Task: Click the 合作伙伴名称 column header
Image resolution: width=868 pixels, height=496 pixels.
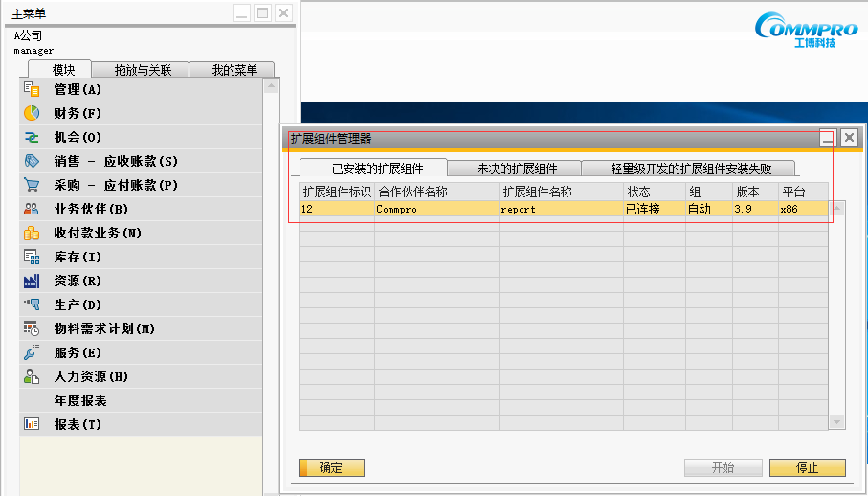Action: [436, 192]
